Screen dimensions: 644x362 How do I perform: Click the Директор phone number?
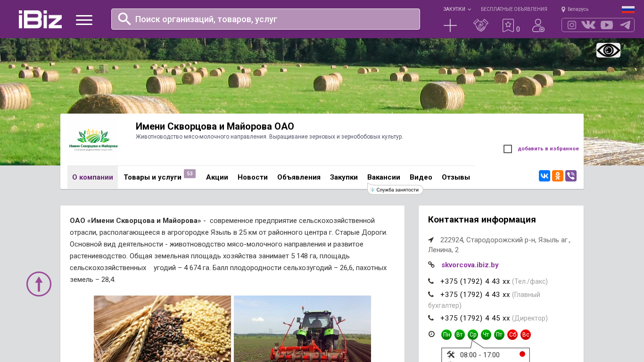pos(475,318)
